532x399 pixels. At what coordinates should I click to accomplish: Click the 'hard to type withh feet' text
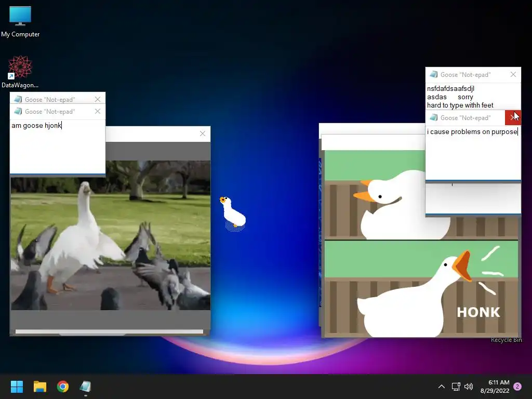pos(460,105)
